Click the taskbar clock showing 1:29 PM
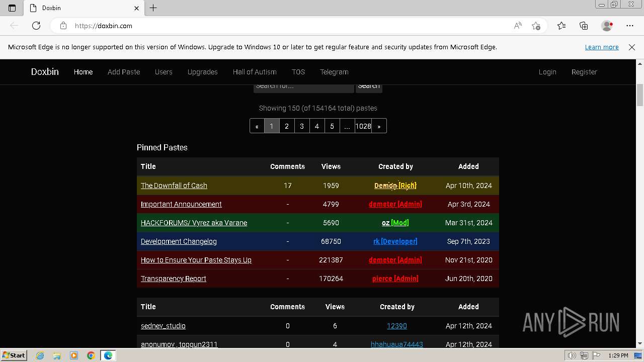This screenshot has height=362, width=644. (618, 355)
